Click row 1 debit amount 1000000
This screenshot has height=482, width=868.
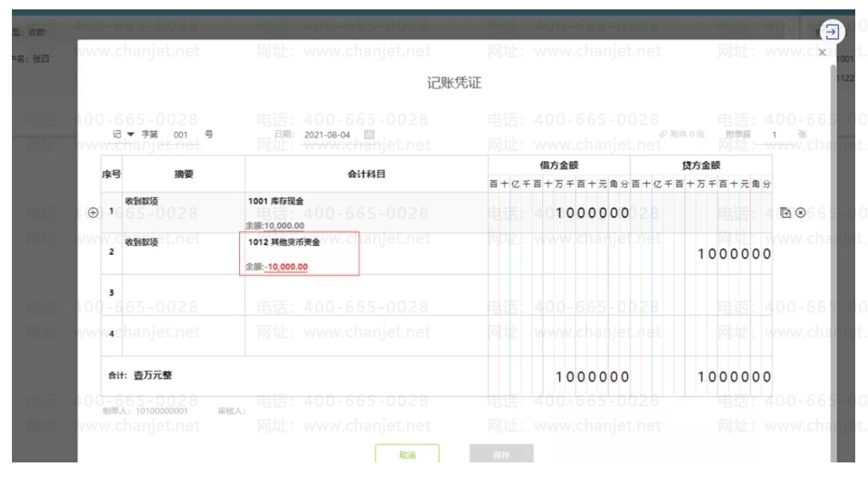coord(592,213)
